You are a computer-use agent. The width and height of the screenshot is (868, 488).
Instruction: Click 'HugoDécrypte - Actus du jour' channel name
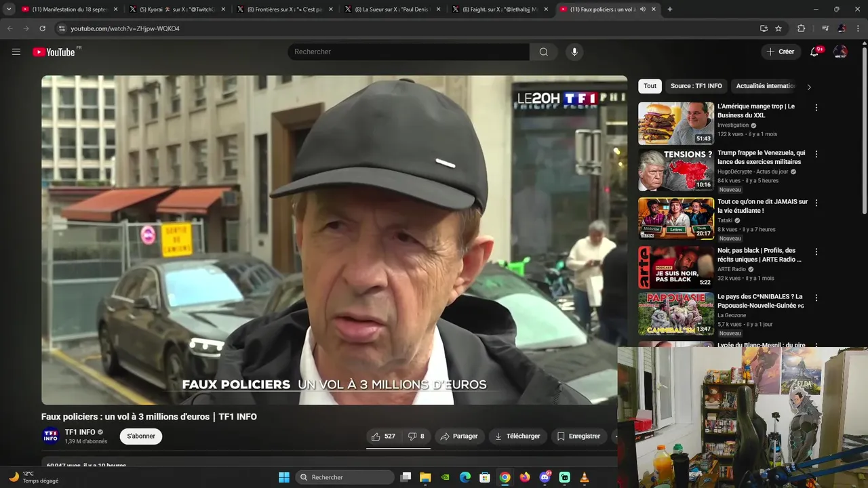tap(753, 172)
